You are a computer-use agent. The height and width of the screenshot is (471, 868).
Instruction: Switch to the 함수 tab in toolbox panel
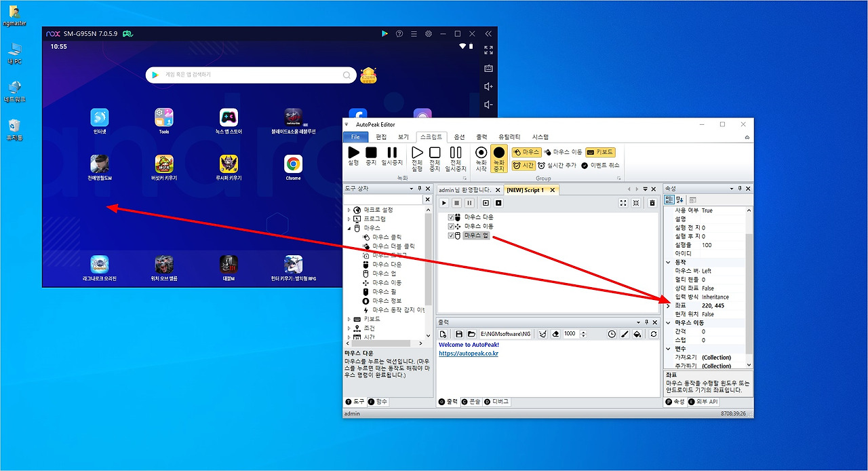coord(378,402)
